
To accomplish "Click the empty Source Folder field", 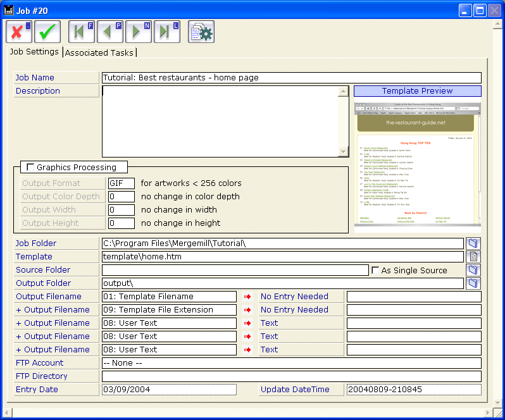I will tap(235, 270).
